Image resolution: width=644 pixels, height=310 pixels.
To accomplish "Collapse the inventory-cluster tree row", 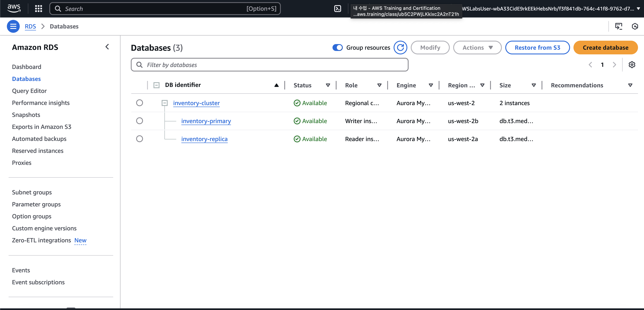I will point(164,103).
